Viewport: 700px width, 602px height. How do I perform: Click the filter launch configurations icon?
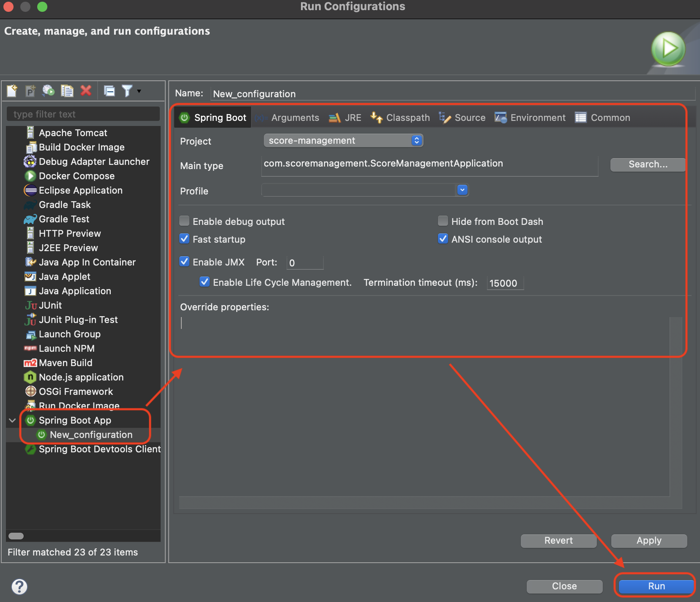(x=127, y=90)
